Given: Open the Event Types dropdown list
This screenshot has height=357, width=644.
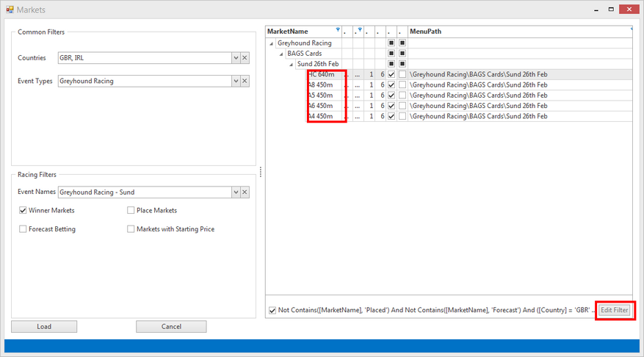Looking at the screenshot, I should 236,81.
